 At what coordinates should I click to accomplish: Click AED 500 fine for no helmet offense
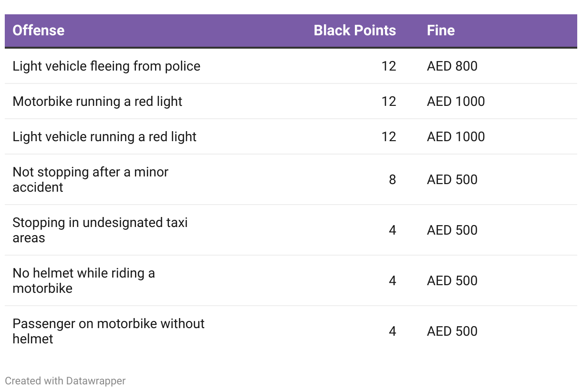[452, 280]
